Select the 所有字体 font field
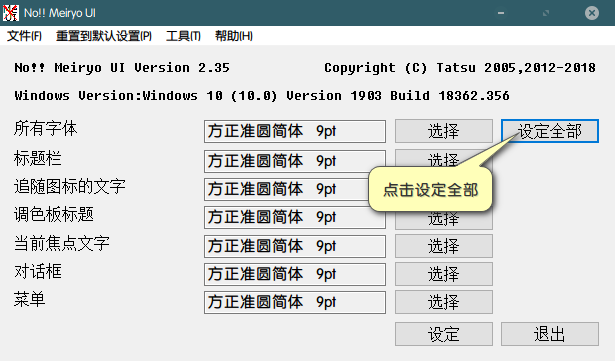Image resolution: width=615 pixels, height=361 pixels. (x=295, y=131)
